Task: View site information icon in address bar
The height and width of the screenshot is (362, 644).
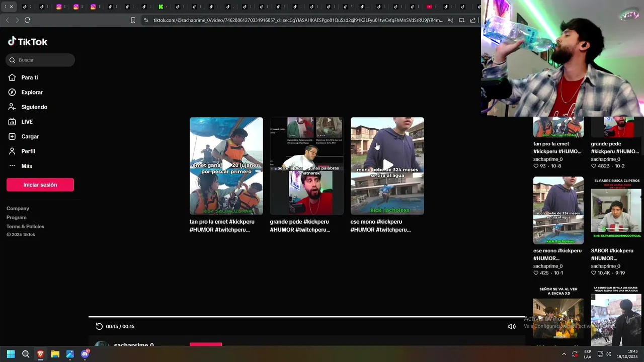Action: coord(146,20)
